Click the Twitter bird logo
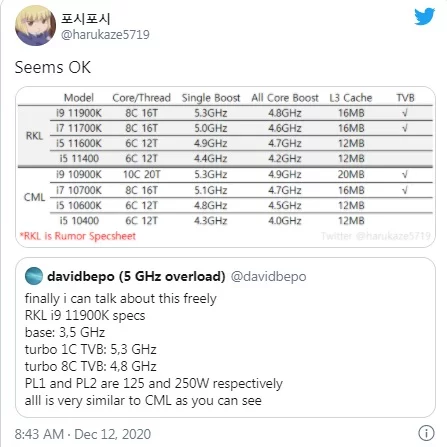The height and width of the screenshot is (447, 447). click(x=424, y=16)
